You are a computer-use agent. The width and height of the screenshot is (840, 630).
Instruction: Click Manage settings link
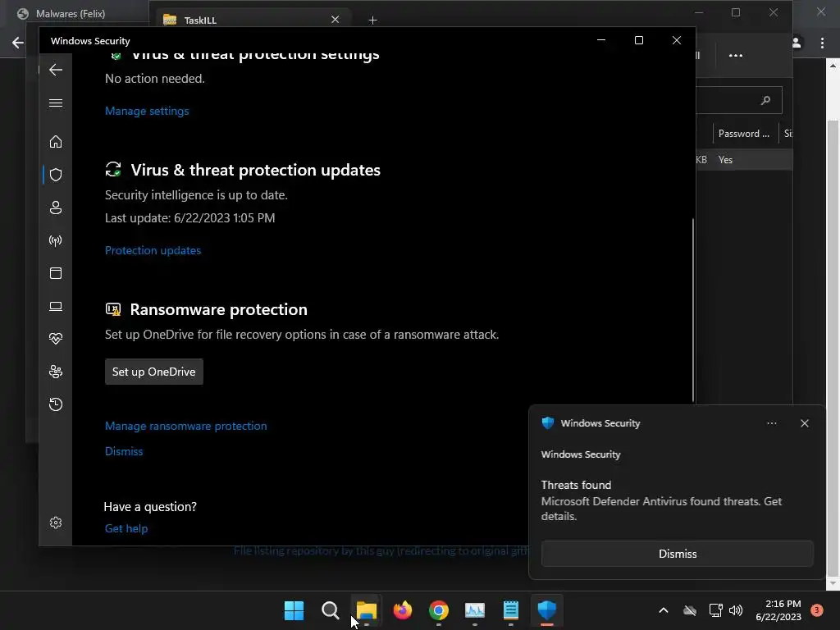click(147, 111)
